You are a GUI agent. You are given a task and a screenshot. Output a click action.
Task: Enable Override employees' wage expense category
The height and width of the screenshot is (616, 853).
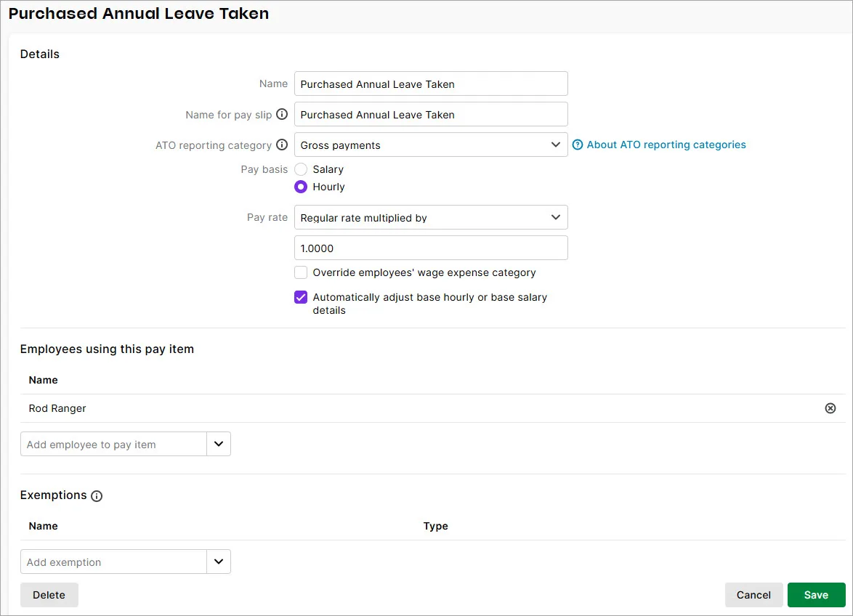point(301,272)
